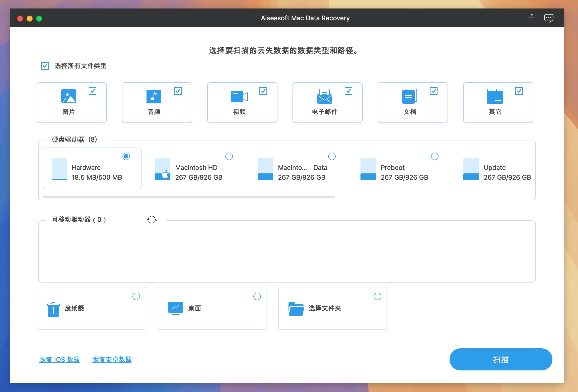Click the 电子邮件 envelope icon
The height and width of the screenshot is (392, 578).
324,96
